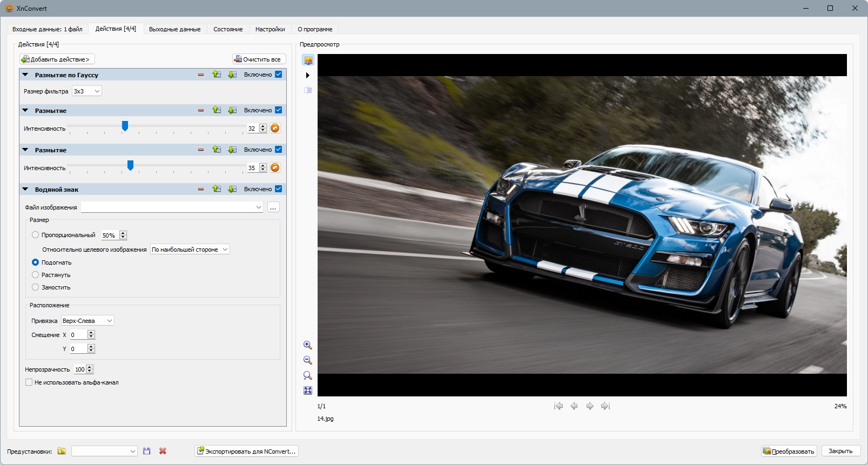This screenshot has height=465, width=868.
Task: Click the intensity slider handle set to 35
Action: pyautogui.click(x=130, y=166)
